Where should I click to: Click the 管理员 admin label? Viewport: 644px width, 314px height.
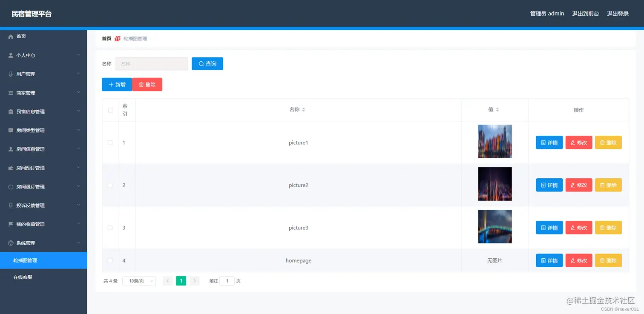click(547, 14)
